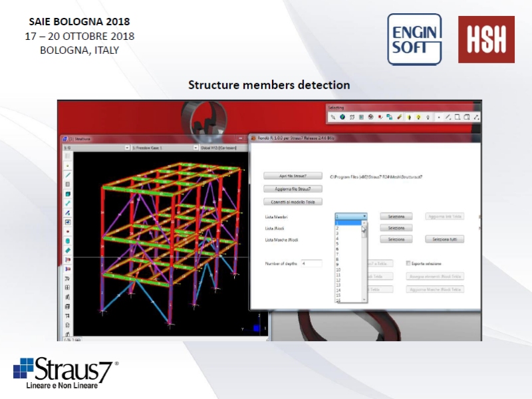Click the Number of depths input field
Image resolution: width=532 pixels, height=399 pixels.
311,263
